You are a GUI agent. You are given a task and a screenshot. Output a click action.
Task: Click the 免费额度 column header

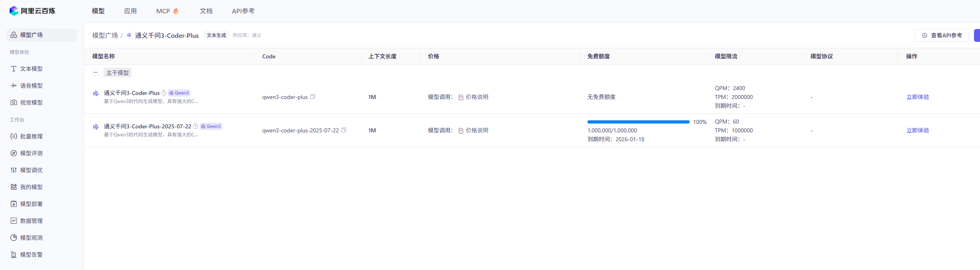598,56
